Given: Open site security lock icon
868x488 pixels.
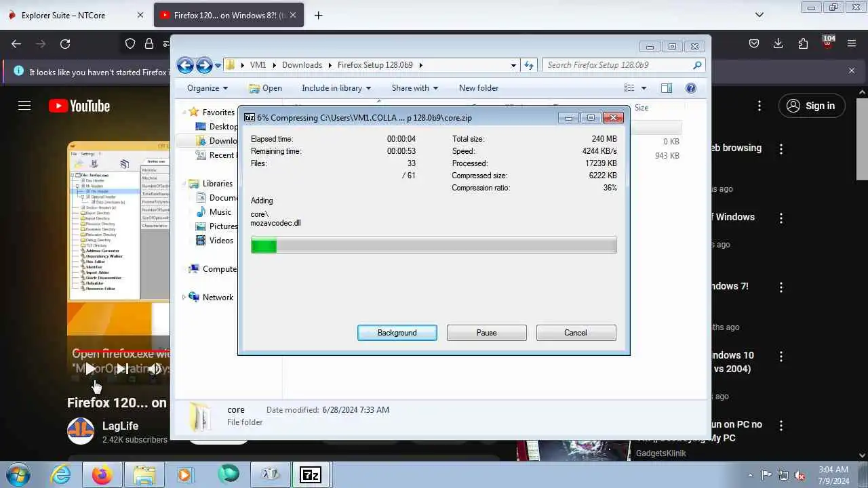Looking at the screenshot, I should point(149,44).
